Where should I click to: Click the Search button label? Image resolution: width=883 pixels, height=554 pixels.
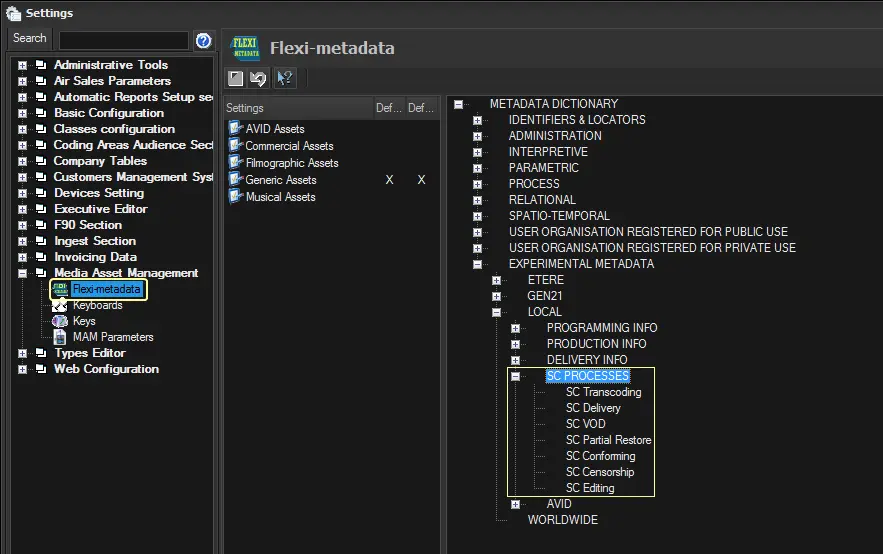pyautogui.click(x=30, y=38)
